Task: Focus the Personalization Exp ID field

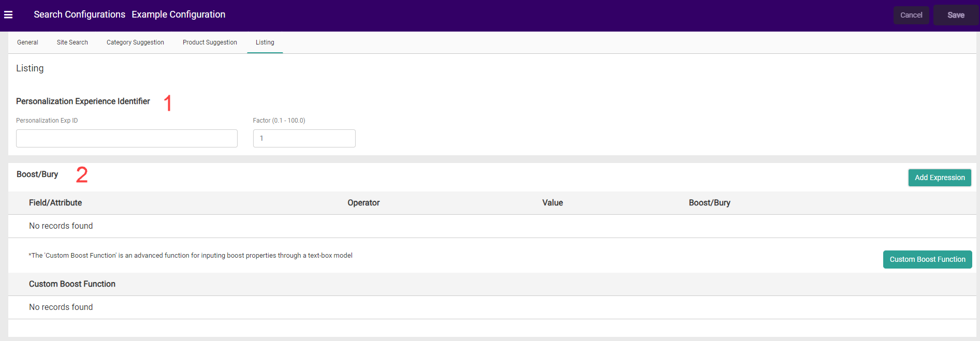Action: point(127,138)
